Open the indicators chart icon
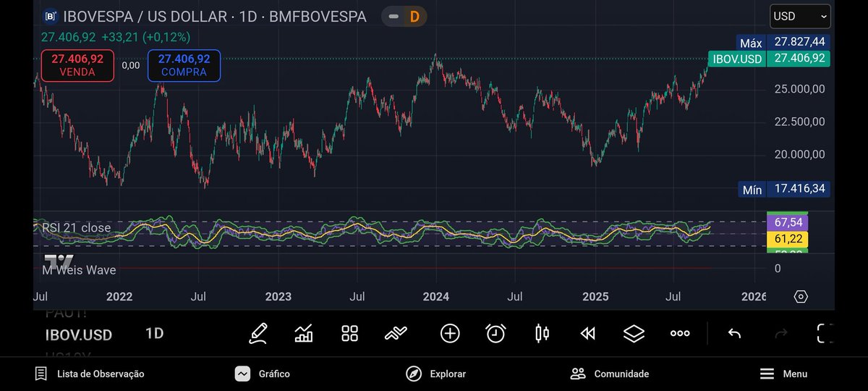This screenshot has width=868, height=391. click(x=304, y=333)
